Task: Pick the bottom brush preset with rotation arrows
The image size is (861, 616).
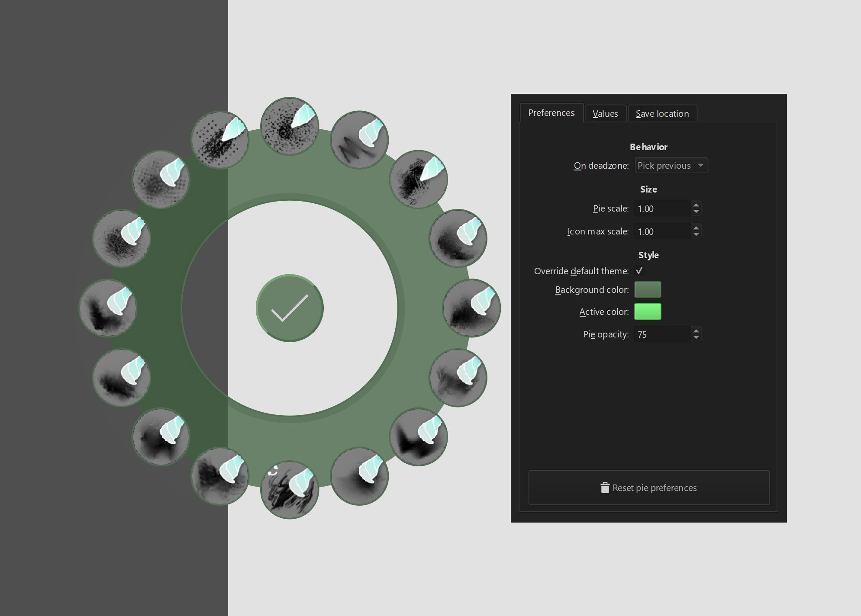Action: 290,490
